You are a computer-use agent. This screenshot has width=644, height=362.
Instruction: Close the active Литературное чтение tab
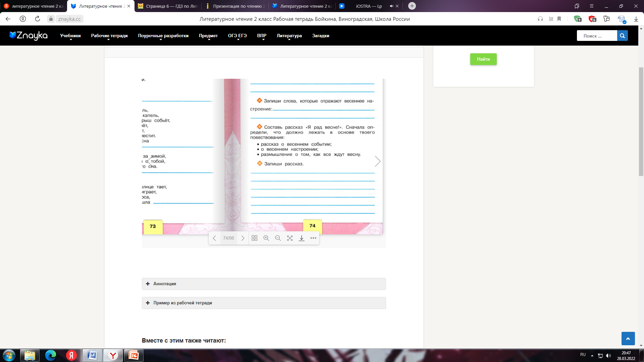[129, 6]
